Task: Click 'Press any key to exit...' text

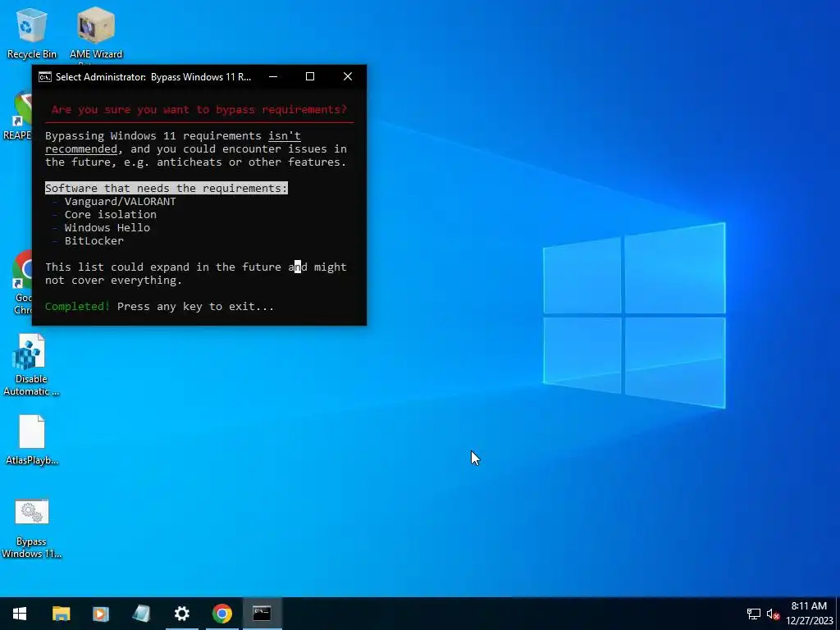Action: point(195,307)
